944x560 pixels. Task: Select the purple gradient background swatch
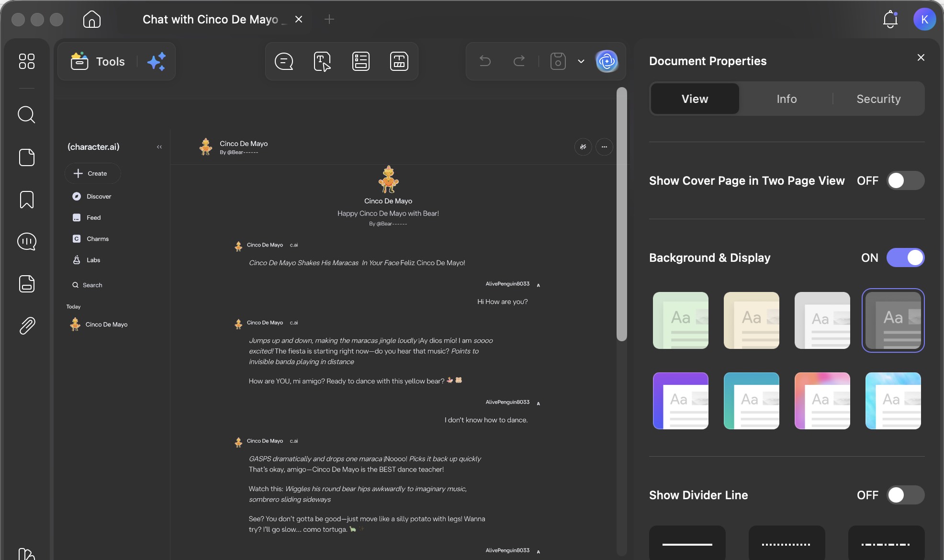click(x=680, y=401)
